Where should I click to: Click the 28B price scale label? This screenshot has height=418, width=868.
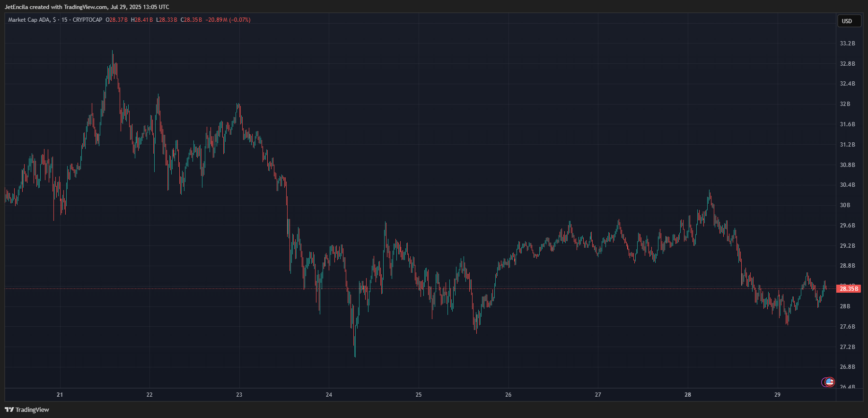pyautogui.click(x=845, y=306)
